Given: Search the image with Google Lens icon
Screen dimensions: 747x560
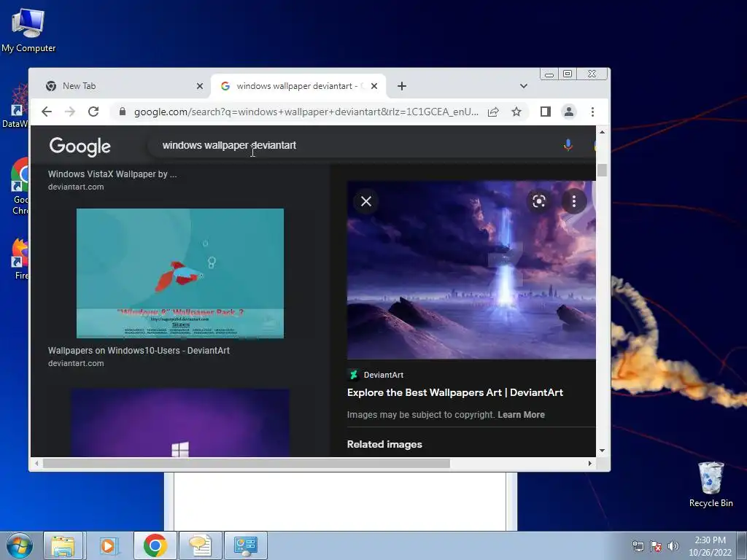Looking at the screenshot, I should [539, 201].
